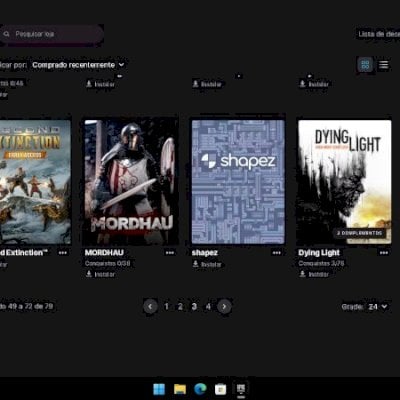Open the three-dot menu for Second Extinction
The width and height of the screenshot is (400, 400).
(x=63, y=253)
